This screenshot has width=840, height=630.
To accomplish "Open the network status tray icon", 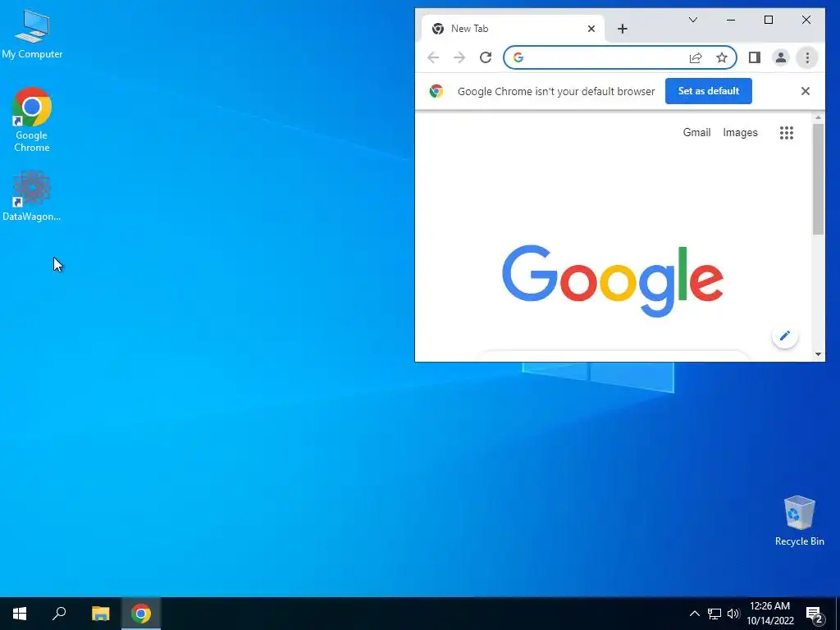I will tap(714, 614).
